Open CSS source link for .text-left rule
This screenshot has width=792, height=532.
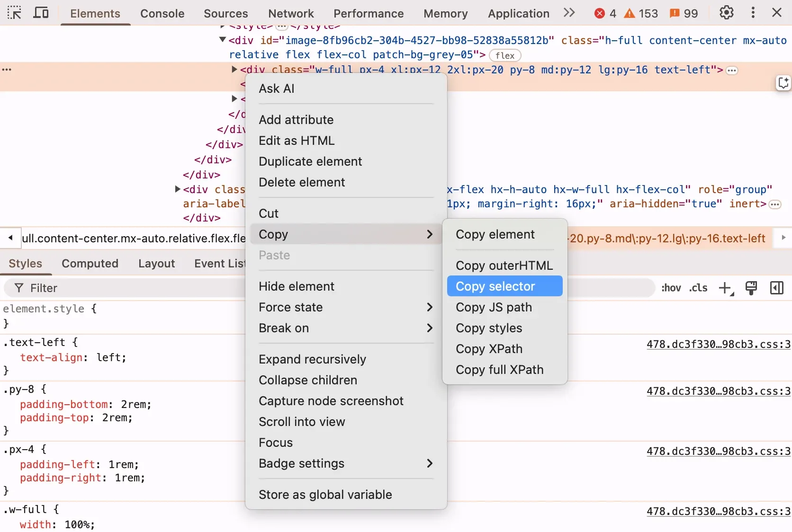click(718, 344)
